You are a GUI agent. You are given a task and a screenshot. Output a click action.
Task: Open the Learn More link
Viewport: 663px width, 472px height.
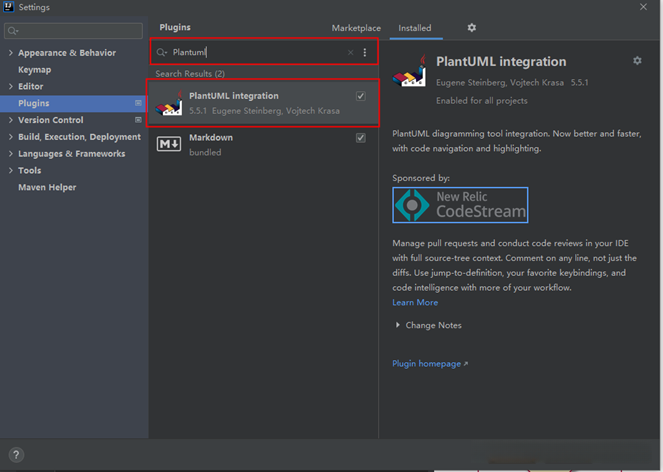415,302
